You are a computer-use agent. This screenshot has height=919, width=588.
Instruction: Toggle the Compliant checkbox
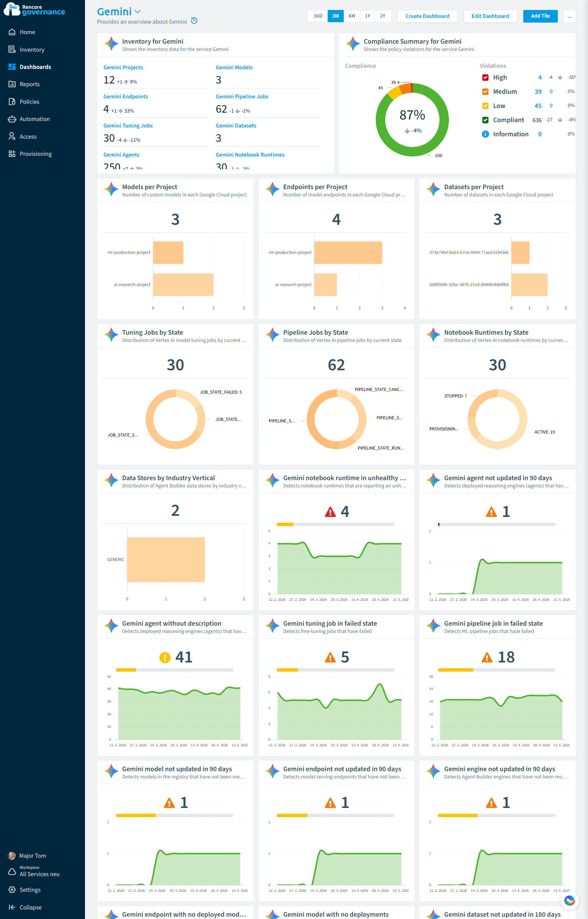tap(485, 120)
